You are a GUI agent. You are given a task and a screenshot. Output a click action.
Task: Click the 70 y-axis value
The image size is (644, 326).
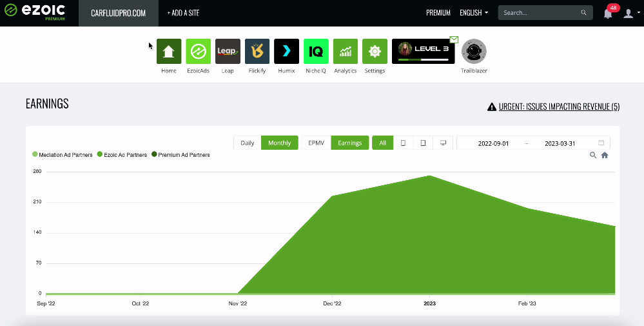click(39, 263)
